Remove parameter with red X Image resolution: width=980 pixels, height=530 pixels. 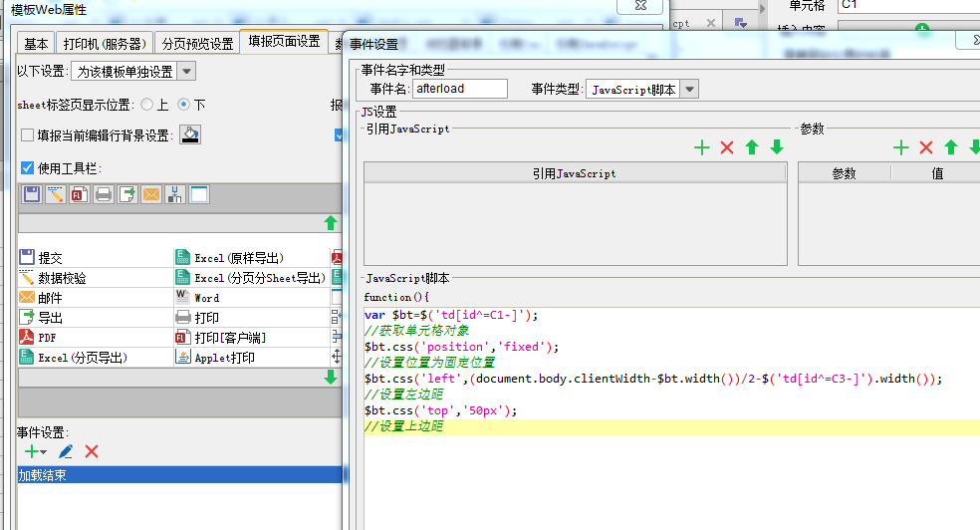coord(926,147)
